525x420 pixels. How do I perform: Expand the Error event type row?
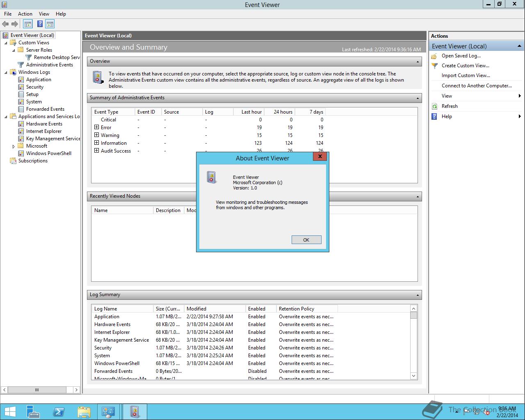[96, 127]
